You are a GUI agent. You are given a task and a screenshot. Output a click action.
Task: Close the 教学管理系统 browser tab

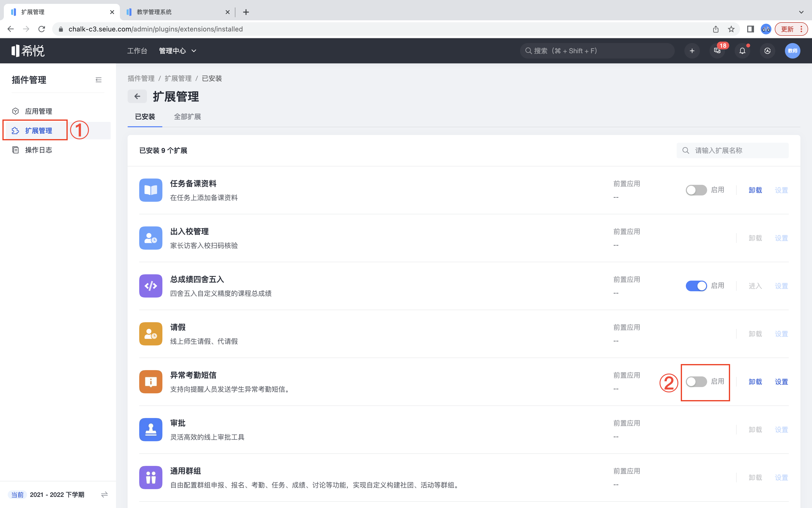pos(227,12)
